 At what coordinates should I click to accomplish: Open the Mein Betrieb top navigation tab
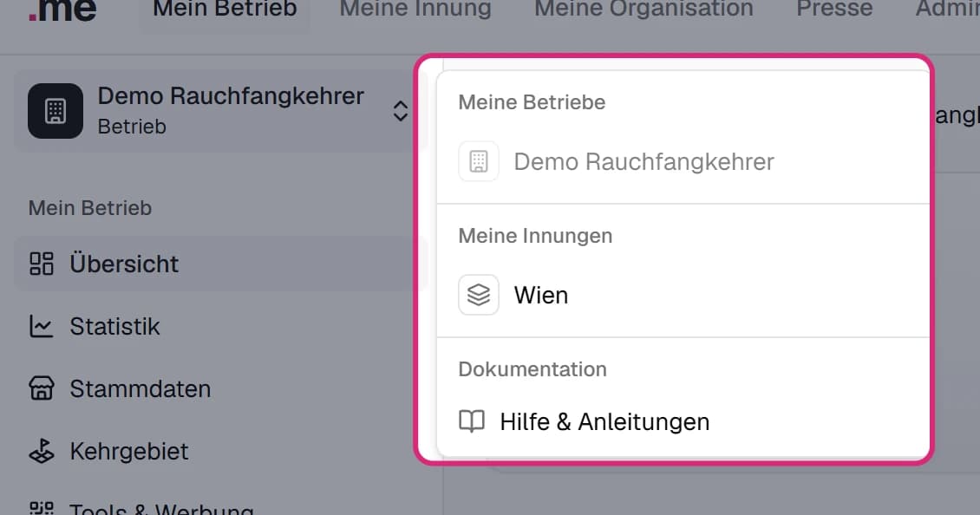(x=225, y=10)
